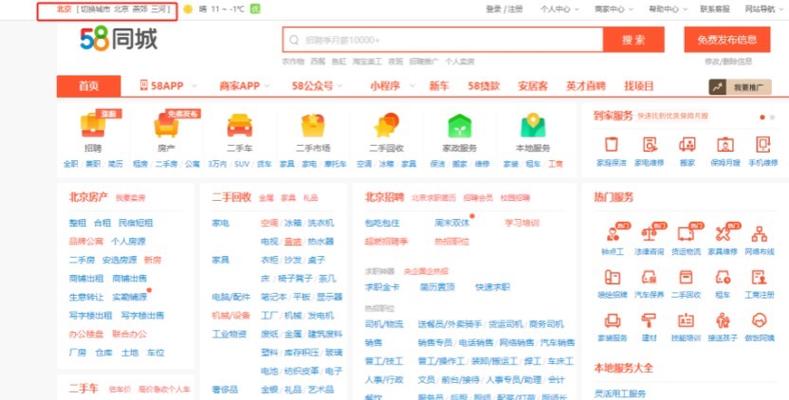The image size is (789, 400).
Task: Select the 家电维修 service icon
Action: tap(649, 144)
